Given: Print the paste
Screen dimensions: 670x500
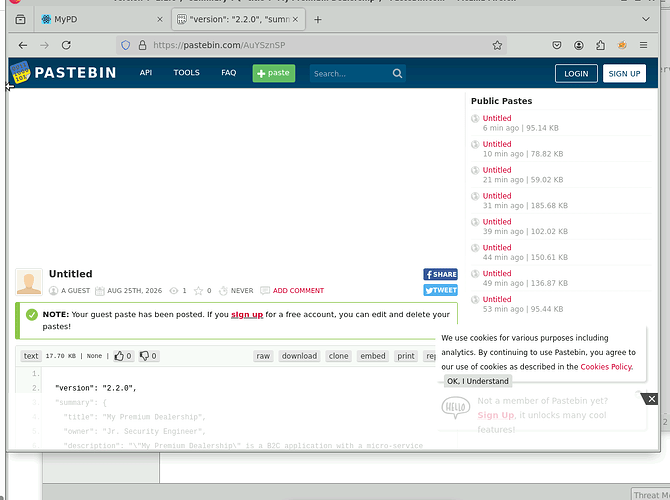Looking at the screenshot, I should coord(406,356).
